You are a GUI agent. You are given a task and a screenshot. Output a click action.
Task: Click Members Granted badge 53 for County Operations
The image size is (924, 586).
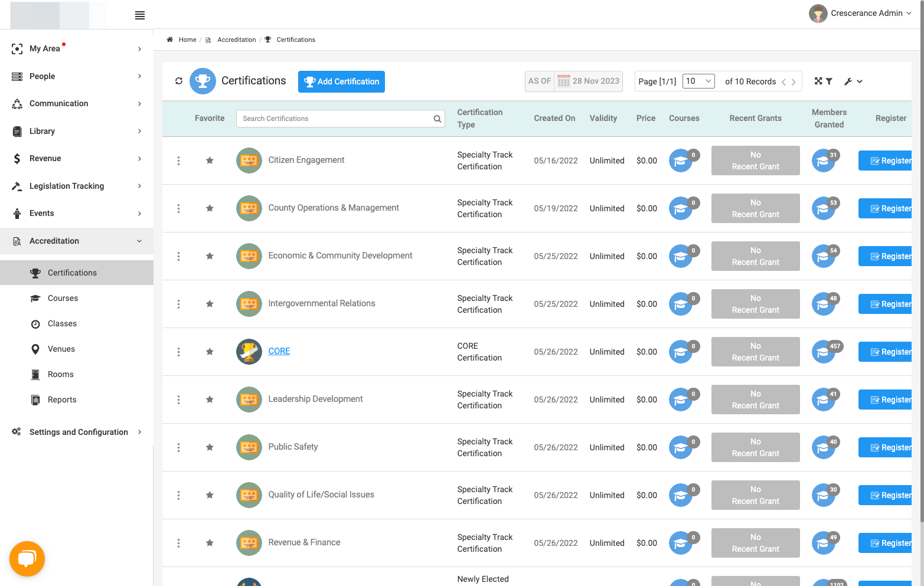point(833,202)
